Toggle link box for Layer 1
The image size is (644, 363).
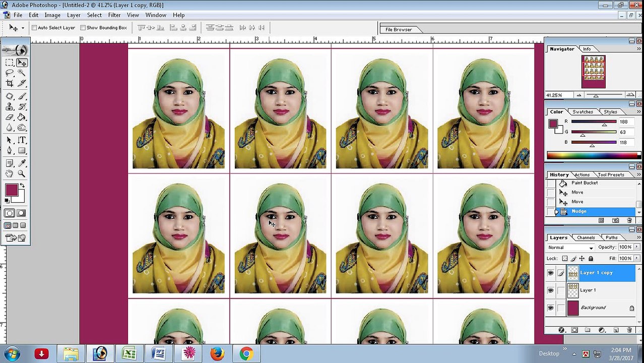pos(561,290)
